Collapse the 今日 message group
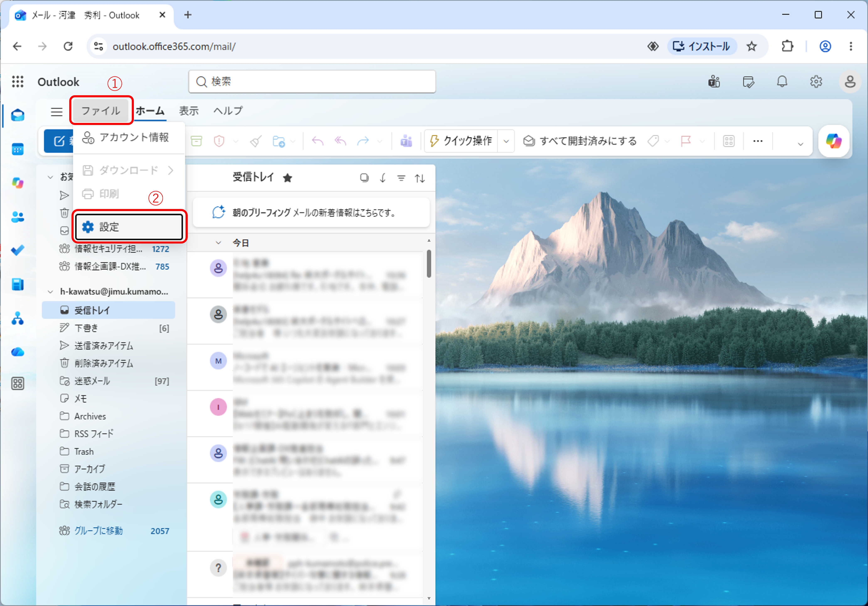This screenshot has height=606, width=868. click(218, 243)
